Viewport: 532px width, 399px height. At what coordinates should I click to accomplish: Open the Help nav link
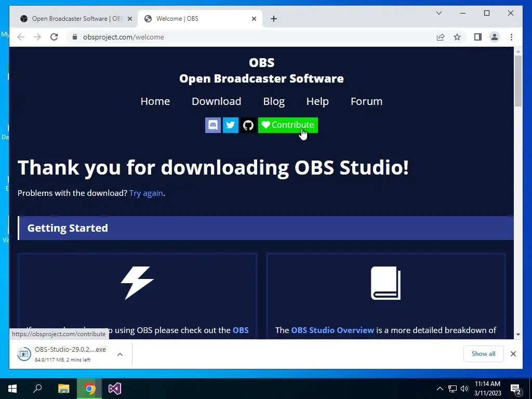[317, 101]
